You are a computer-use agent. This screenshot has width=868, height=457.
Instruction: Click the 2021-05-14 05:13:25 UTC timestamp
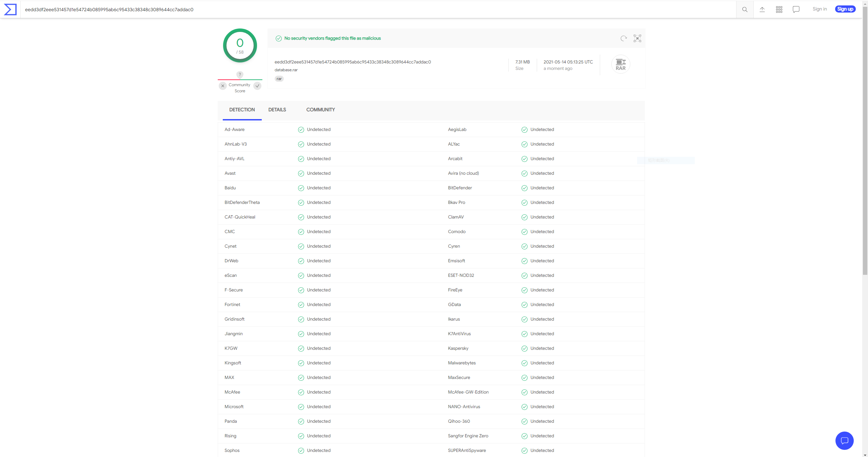[568, 62]
